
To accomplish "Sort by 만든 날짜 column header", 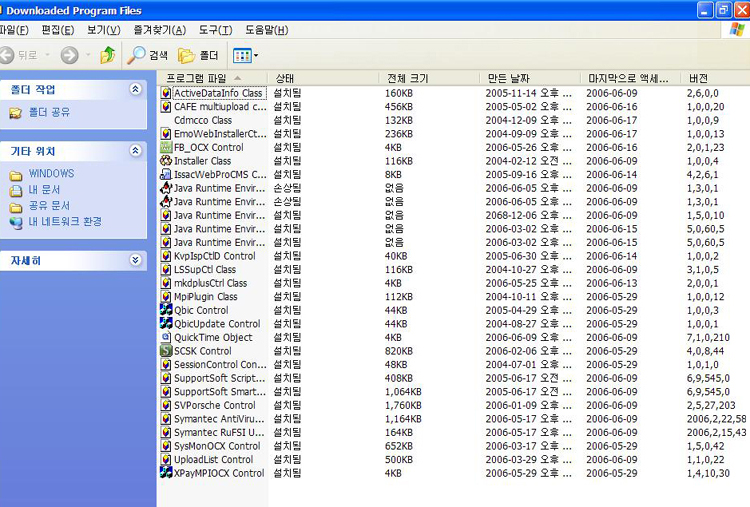I will 530,78.
